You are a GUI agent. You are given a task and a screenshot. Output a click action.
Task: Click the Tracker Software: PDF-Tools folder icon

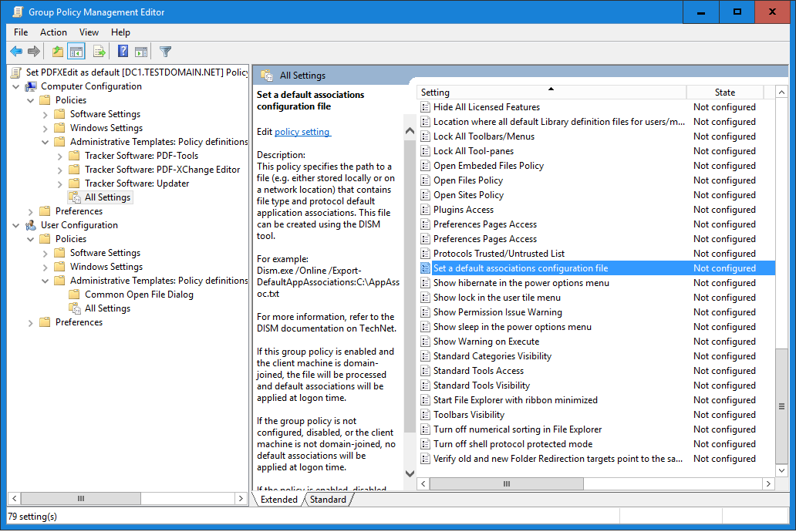(x=74, y=155)
